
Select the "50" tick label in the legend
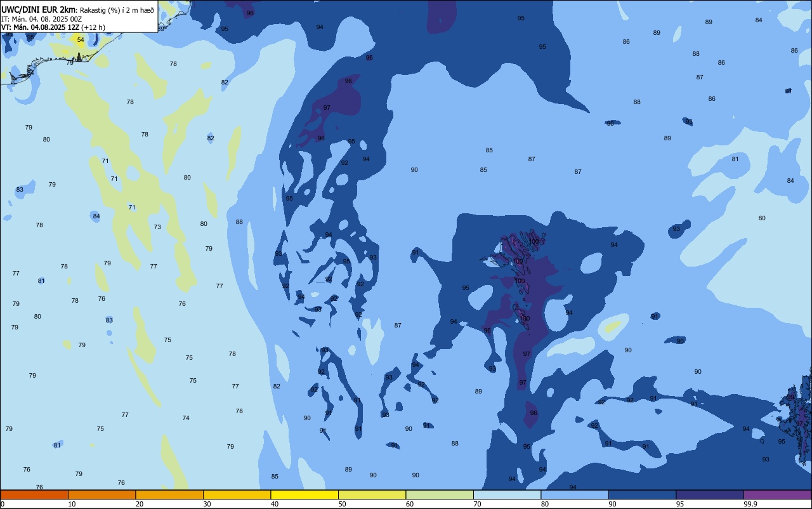[x=342, y=504]
